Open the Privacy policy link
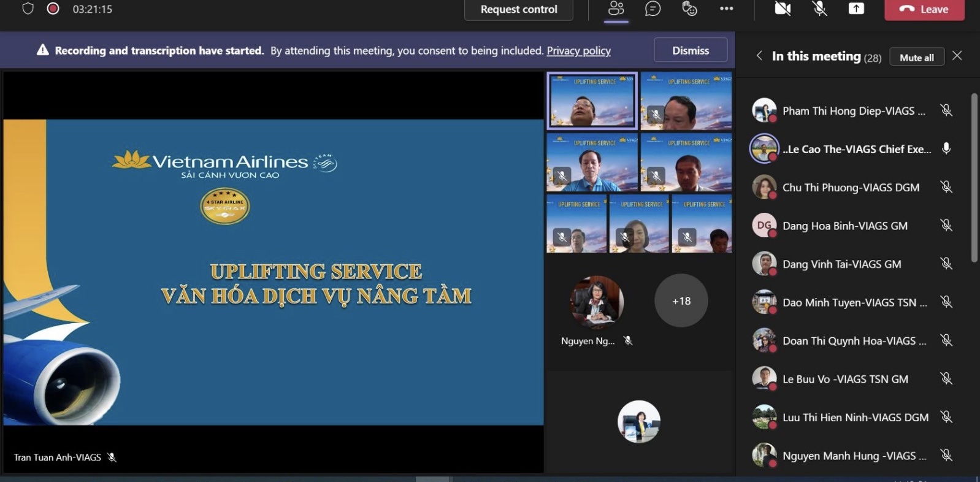 click(x=578, y=50)
